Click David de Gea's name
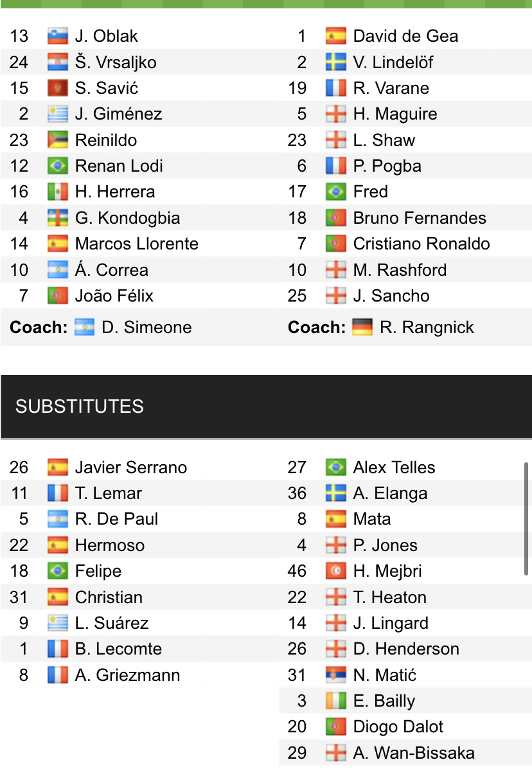Image resolution: width=532 pixels, height=778 pixels. (405, 36)
